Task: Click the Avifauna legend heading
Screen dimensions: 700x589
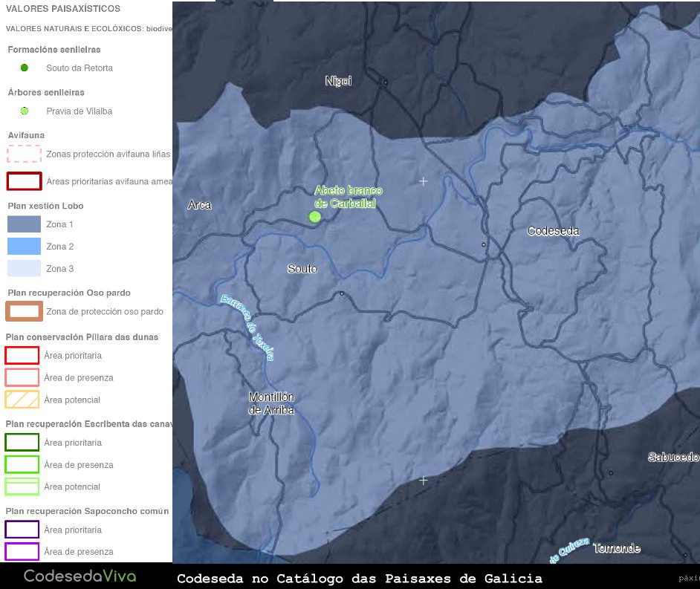Action: (x=26, y=135)
